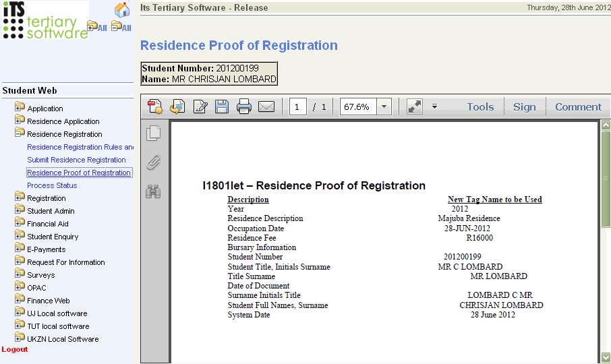Expand the UJ Local software folder

[20, 312]
